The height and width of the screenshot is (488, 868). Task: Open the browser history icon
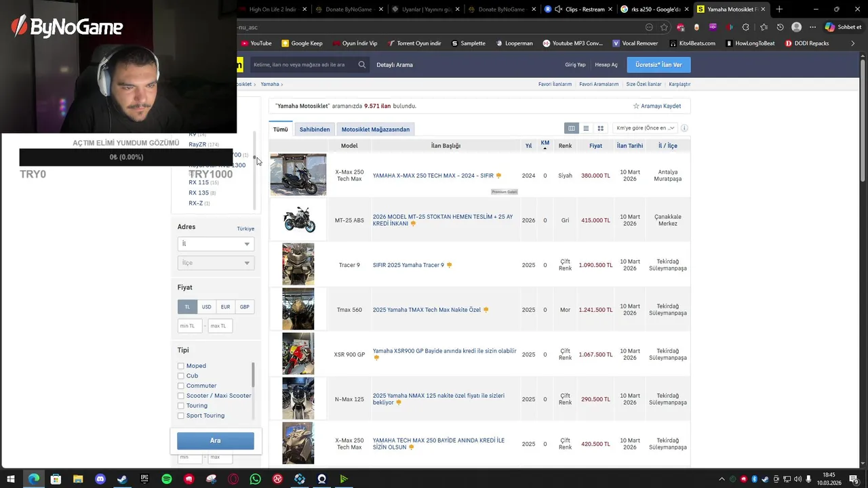780,27
